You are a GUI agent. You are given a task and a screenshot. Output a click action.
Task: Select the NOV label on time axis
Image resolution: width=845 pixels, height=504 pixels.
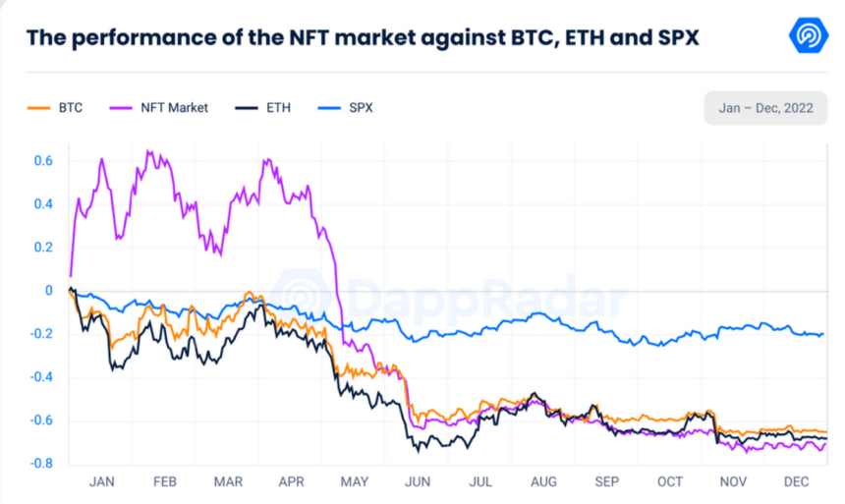(733, 481)
